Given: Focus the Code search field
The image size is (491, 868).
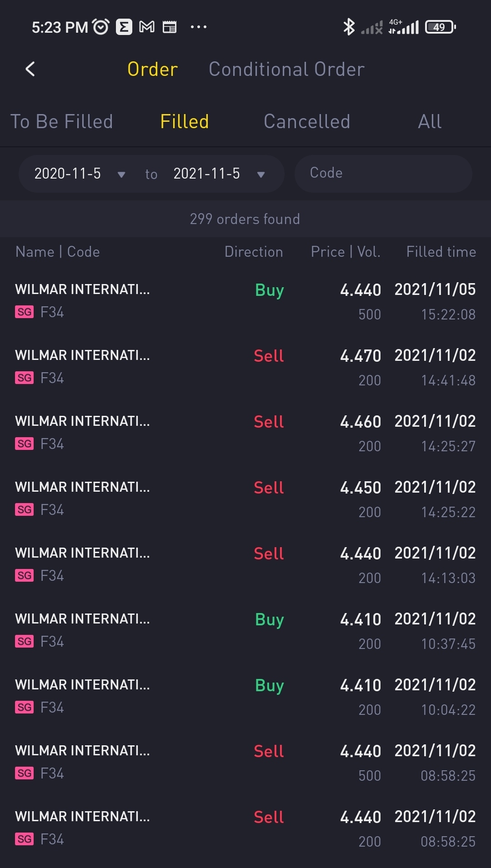Looking at the screenshot, I should (x=383, y=174).
